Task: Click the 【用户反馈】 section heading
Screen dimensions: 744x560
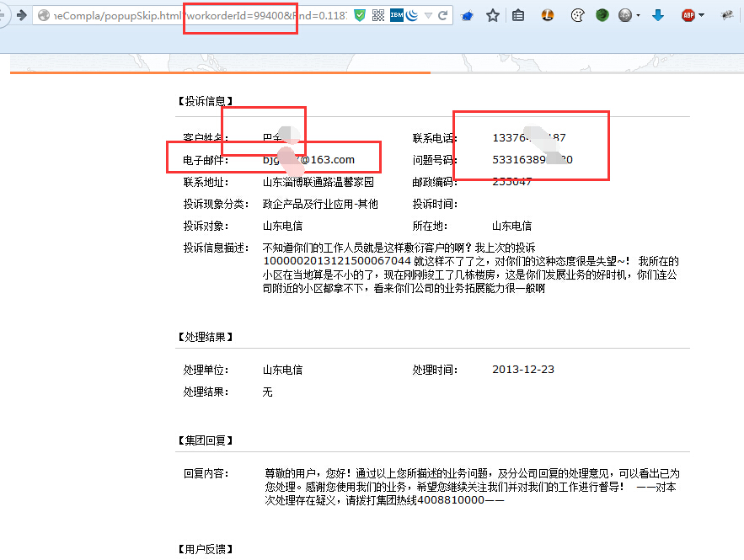Action: [x=205, y=549]
